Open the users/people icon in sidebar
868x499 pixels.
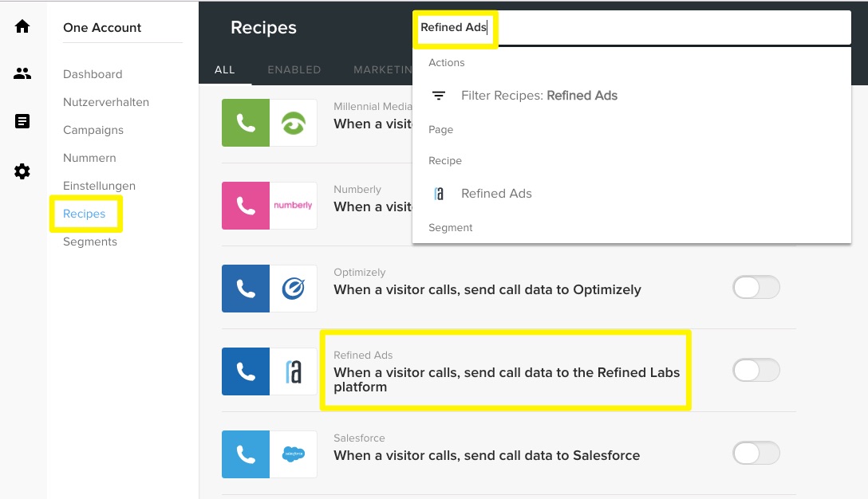click(22, 73)
